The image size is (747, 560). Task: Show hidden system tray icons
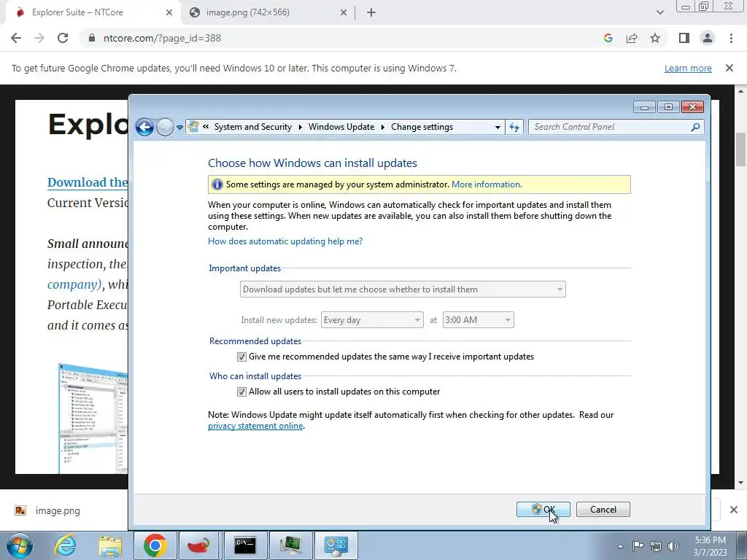click(620, 546)
